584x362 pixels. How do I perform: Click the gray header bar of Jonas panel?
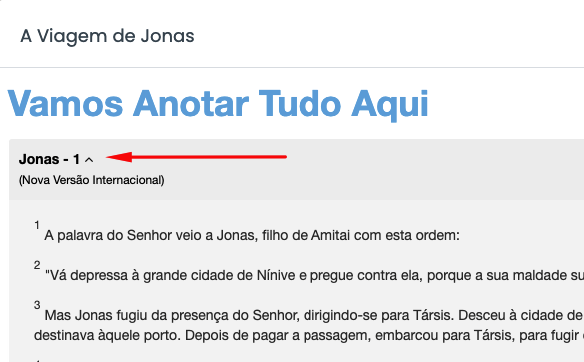pyautogui.click(x=296, y=169)
